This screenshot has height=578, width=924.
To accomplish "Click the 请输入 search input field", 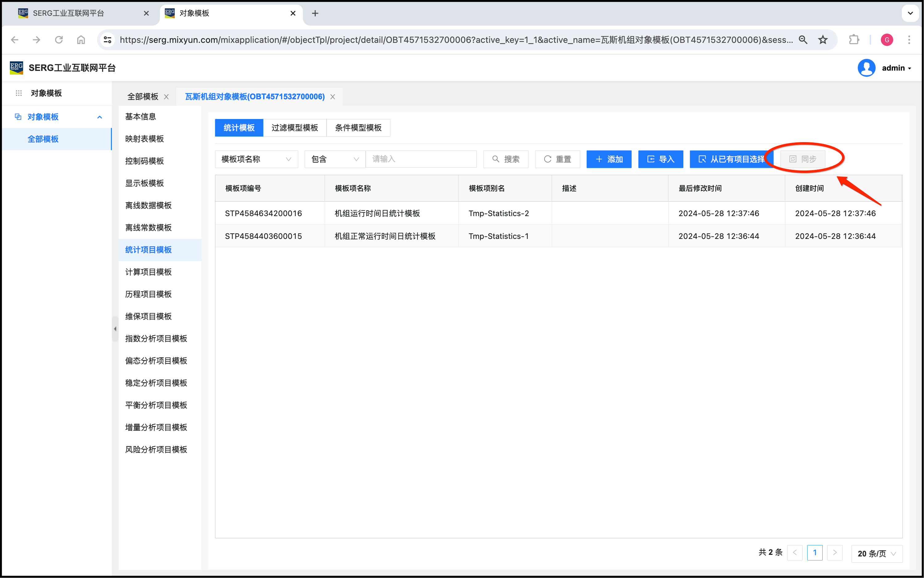I will [421, 159].
